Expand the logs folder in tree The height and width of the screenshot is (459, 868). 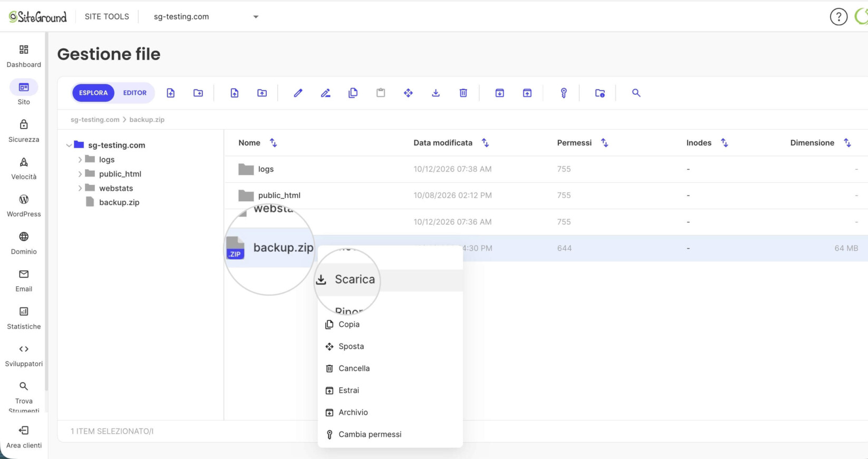pos(80,160)
